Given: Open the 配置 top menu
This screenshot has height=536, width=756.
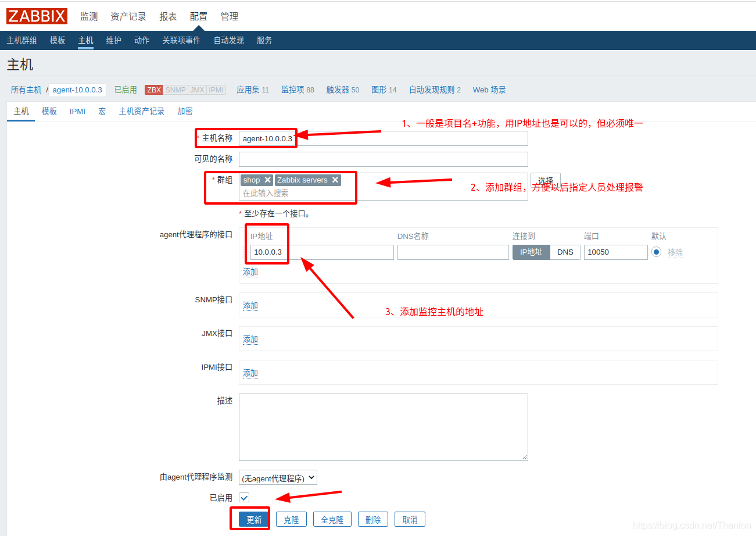Looking at the screenshot, I should click(199, 16).
